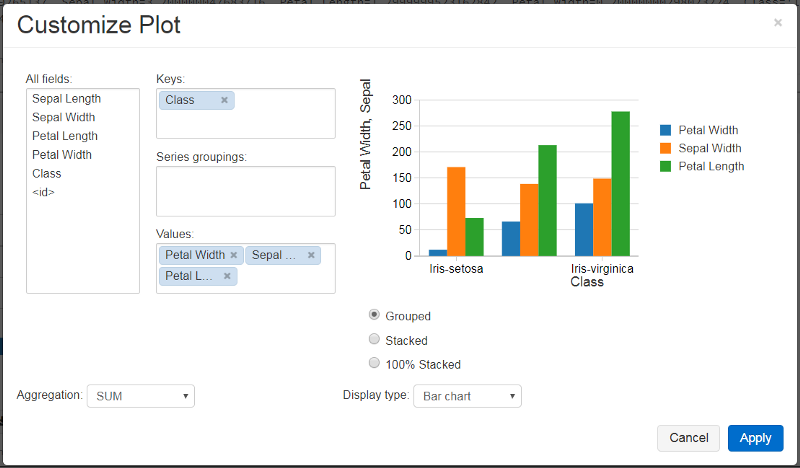Remove the Class tag from Keys

pos(224,100)
